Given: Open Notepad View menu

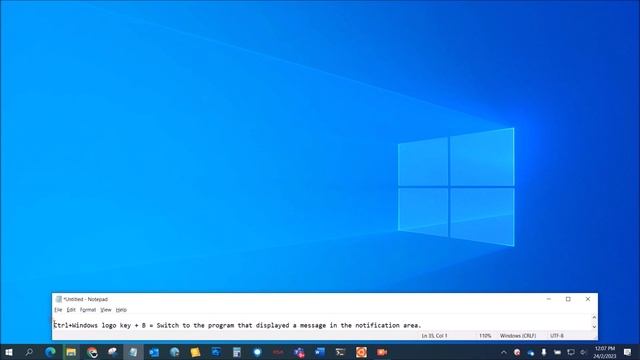Looking at the screenshot, I should pos(106,310).
